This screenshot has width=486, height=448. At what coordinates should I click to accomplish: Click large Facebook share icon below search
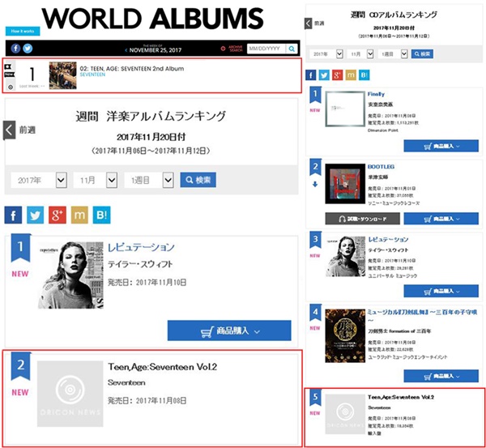pyautogui.click(x=13, y=215)
